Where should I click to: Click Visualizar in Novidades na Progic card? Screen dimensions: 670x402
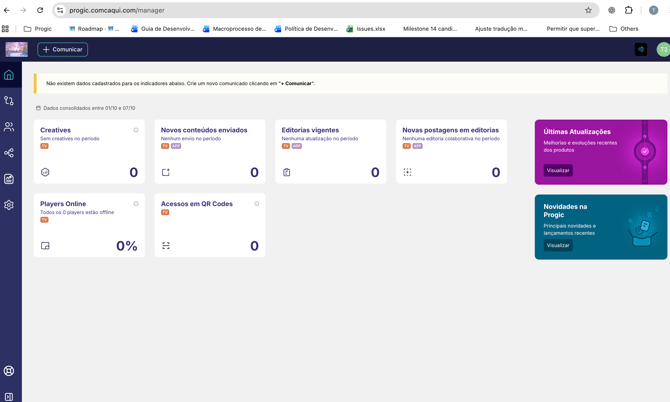tap(558, 245)
